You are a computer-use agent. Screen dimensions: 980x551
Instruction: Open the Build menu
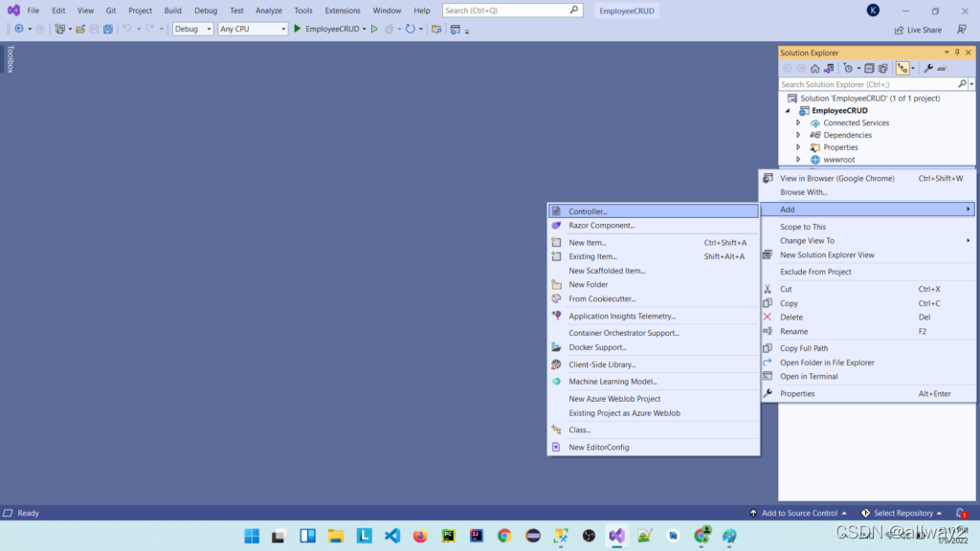(x=172, y=11)
